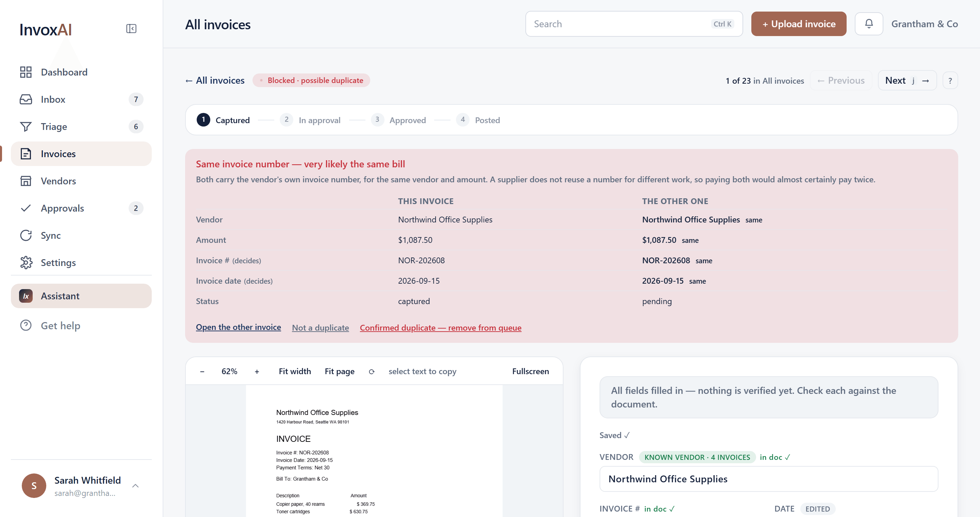
Task: Open the Triage funnel icon
Action: [26, 127]
